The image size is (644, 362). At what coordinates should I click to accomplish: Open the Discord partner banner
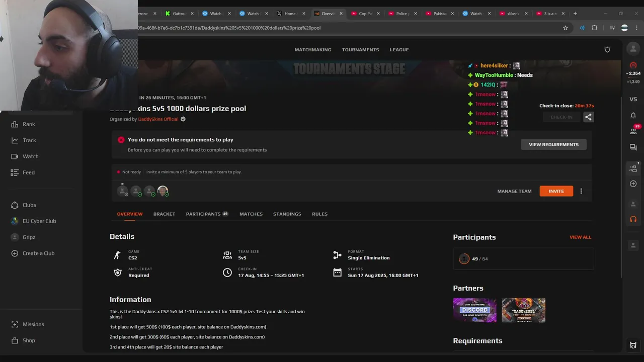click(x=474, y=310)
